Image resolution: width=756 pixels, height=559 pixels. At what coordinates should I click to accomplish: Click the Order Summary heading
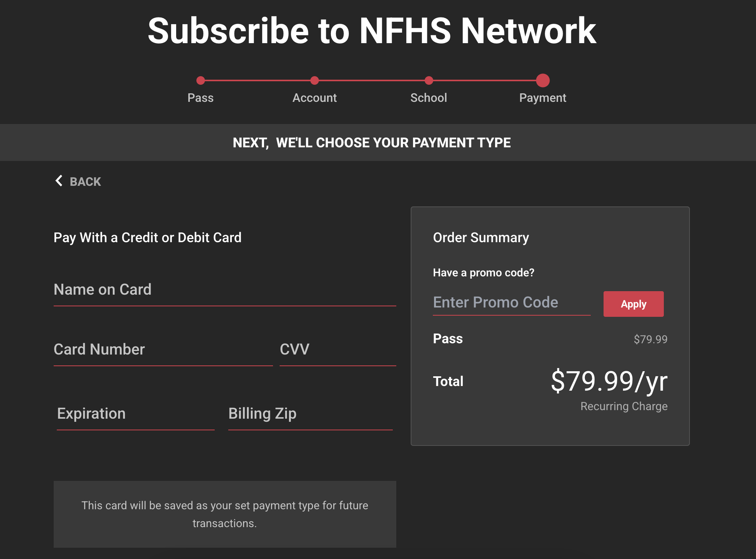(481, 238)
